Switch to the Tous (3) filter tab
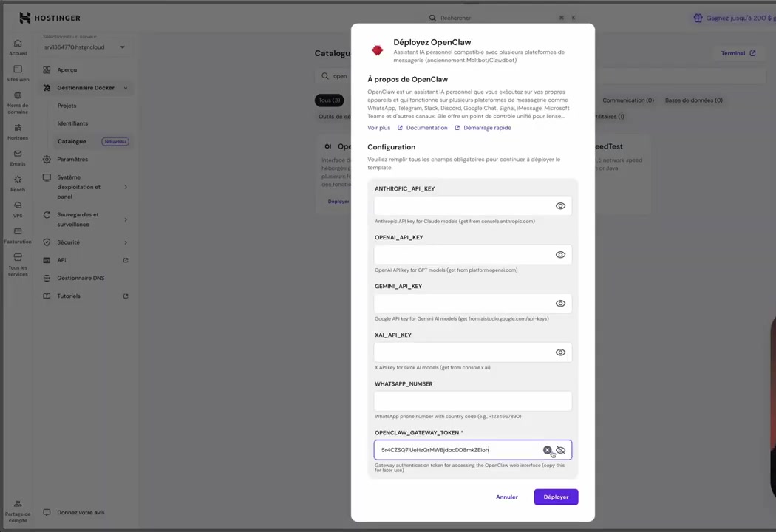The image size is (776, 532). [329, 100]
